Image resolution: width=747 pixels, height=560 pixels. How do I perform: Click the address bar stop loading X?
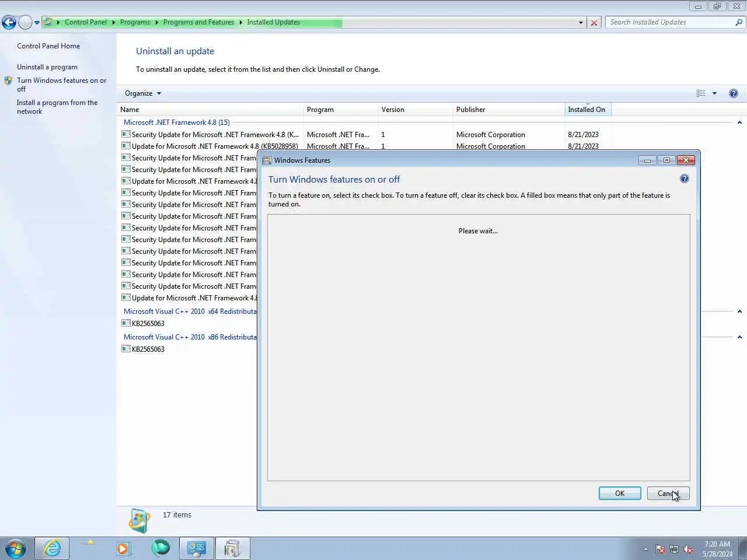click(594, 23)
